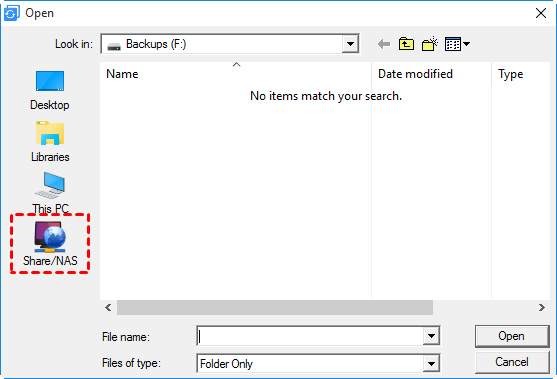Viewport: 557px width, 379px height.
Task: Expand the Look in drive dropdown
Action: [x=350, y=44]
